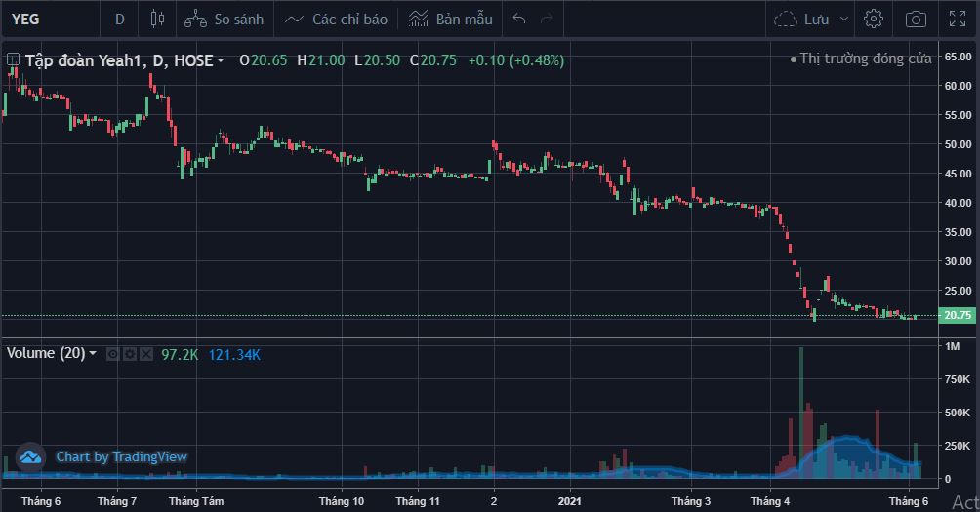Open chart settings gear icon
The width and height of the screenshot is (980, 512).
[874, 19]
